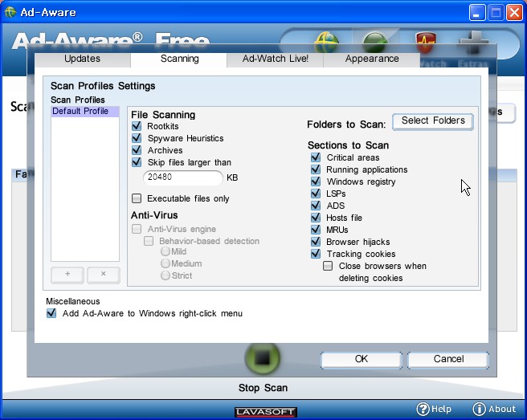Toggle Add Ad-Aware to right-click menu

coord(51,313)
